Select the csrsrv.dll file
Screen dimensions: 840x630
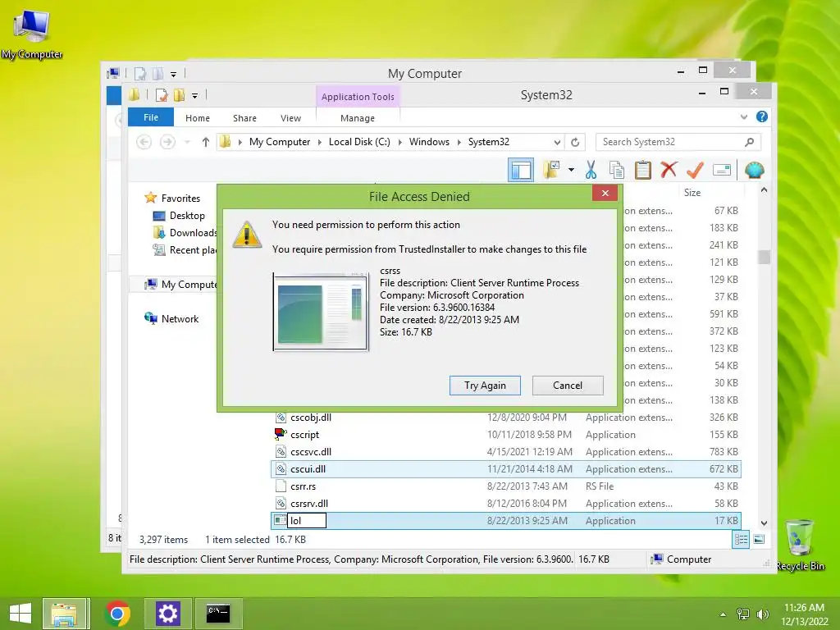[x=506, y=503]
